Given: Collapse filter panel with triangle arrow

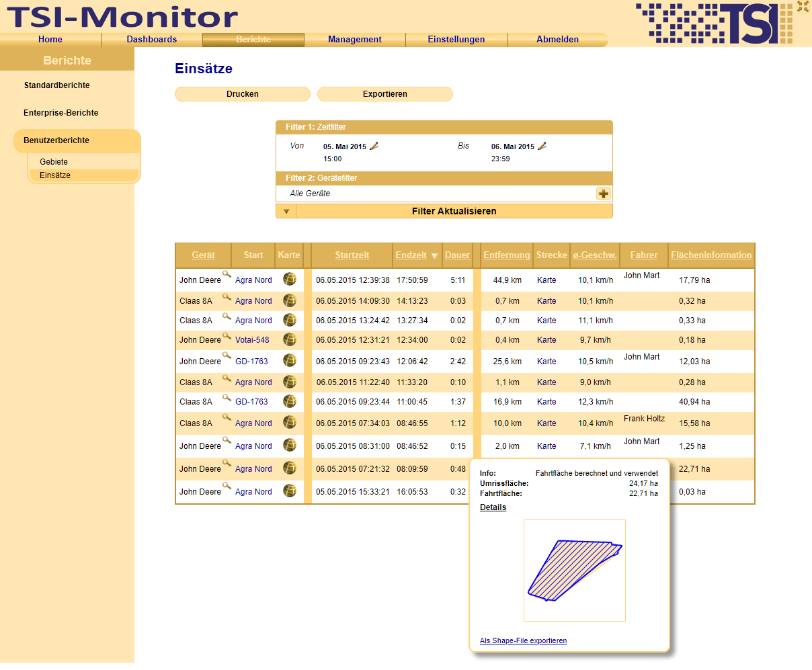Looking at the screenshot, I should 286,212.
